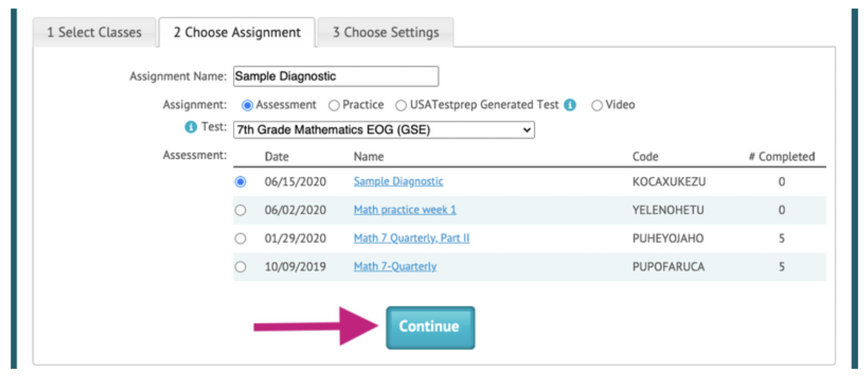
Task: Open the Sample Diagnostic link
Action: click(x=398, y=181)
